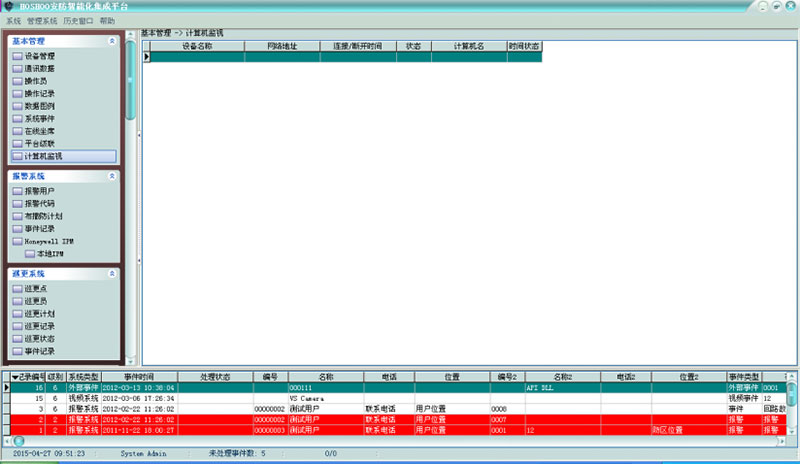Click the 巡更点 icon in 巡更系统
800x464 pixels.
[17, 288]
